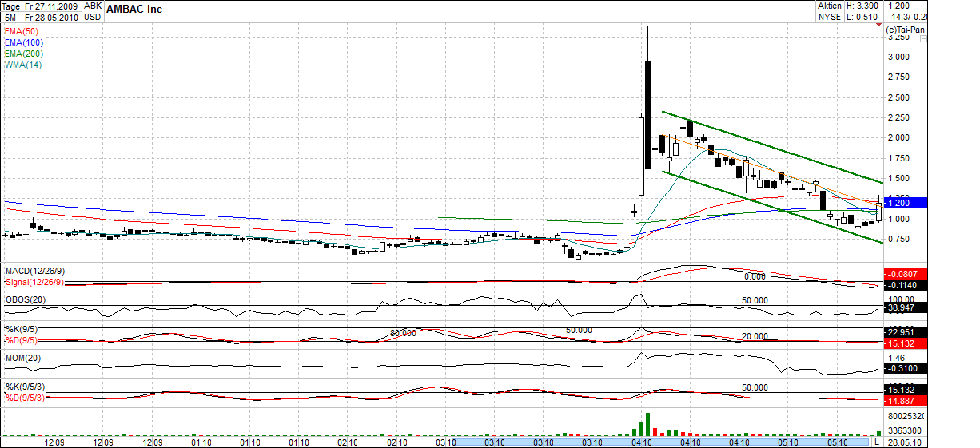Click the ticker symbol 'ABK'
This screenshot has width=980, height=448.
click(93, 6)
